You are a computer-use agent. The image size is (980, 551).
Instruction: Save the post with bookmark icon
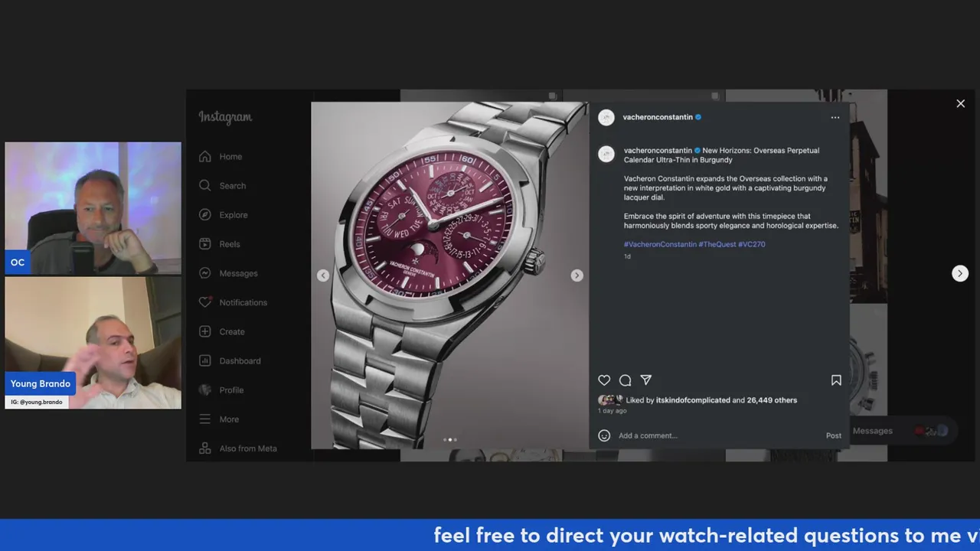[836, 380]
